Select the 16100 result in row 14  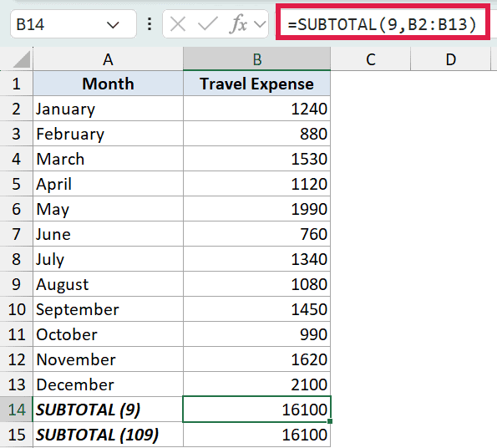coord(257,410)
